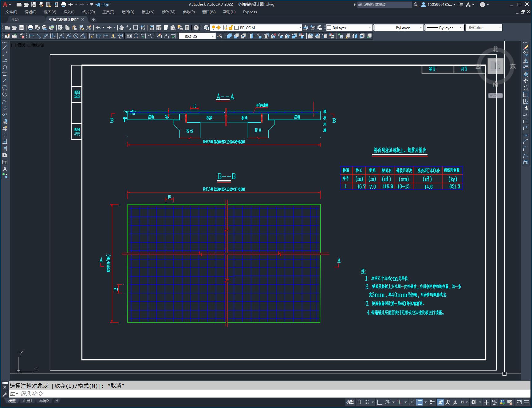Click the keyword search box
This screenshot has width=532, height=408.
tap(384, 5)
